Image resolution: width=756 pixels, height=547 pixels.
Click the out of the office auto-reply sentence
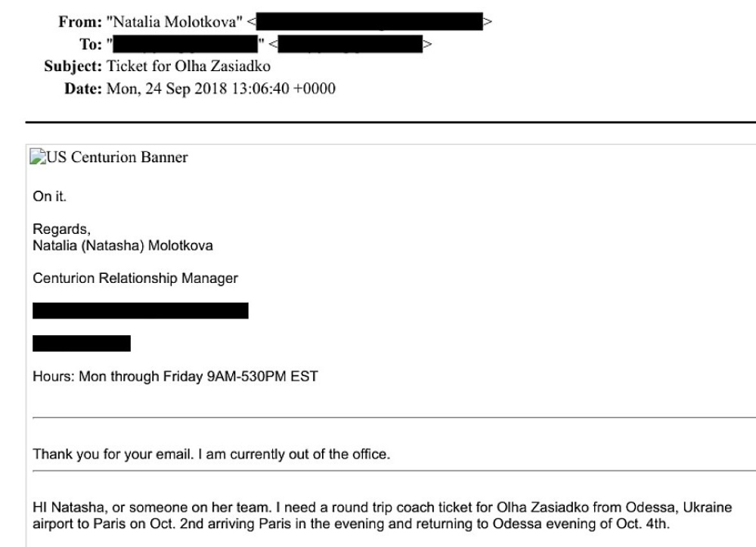pyautogui.click(x=209, y=454)
